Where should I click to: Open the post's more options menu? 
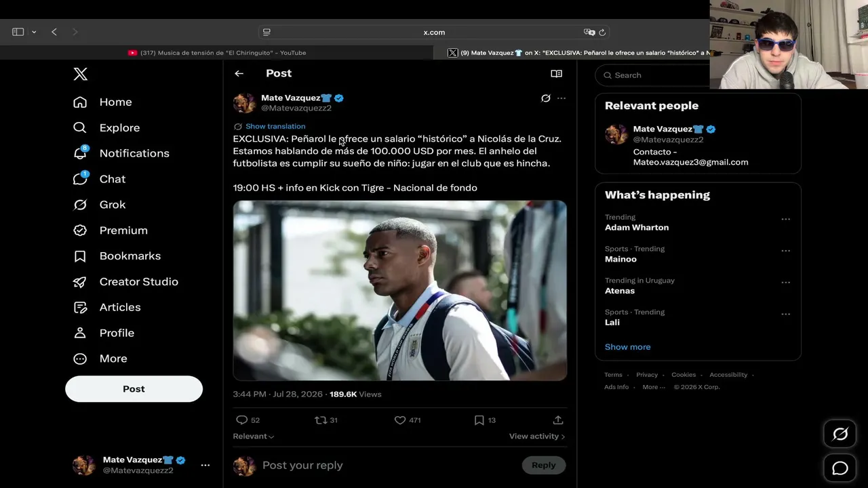[561, 98]
